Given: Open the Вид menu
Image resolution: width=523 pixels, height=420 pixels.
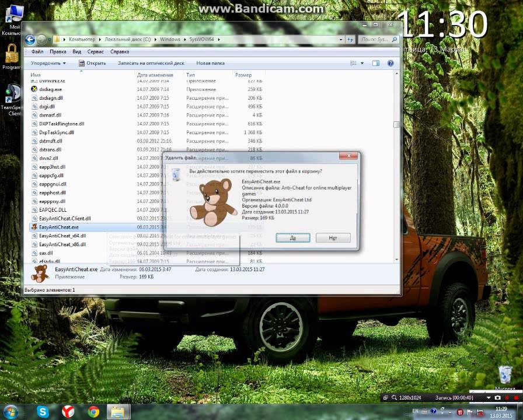Looking at the screenshot, I should click(x=76, y=52).
